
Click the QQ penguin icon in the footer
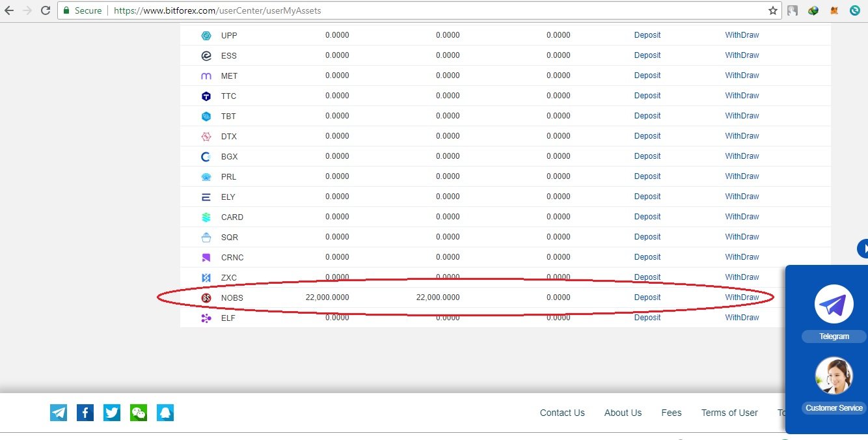165,412
